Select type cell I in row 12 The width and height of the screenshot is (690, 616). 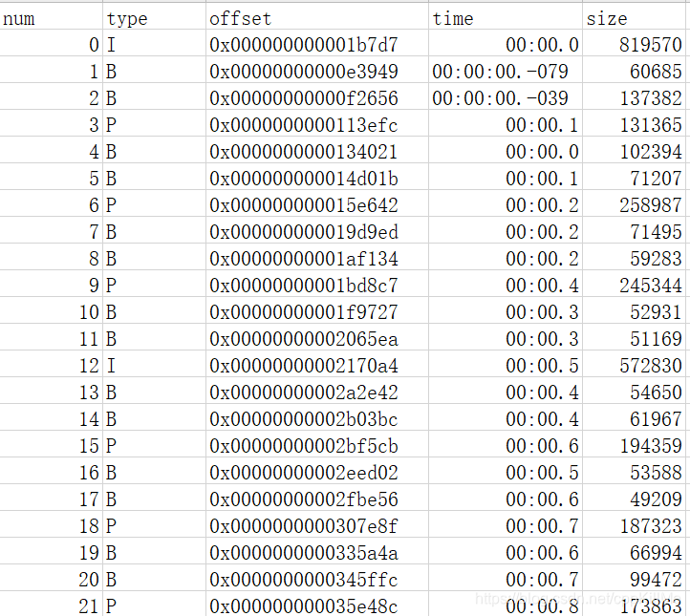pos(154,366)
